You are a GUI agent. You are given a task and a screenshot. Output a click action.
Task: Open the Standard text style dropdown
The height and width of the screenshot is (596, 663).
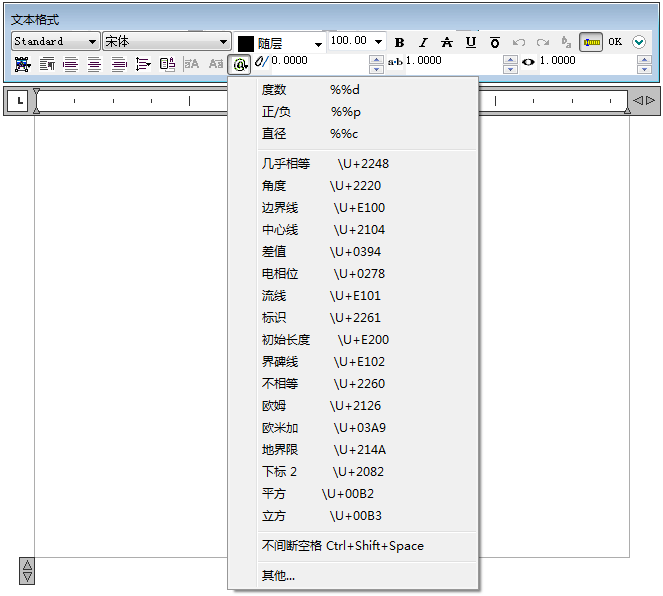[55, 42]
